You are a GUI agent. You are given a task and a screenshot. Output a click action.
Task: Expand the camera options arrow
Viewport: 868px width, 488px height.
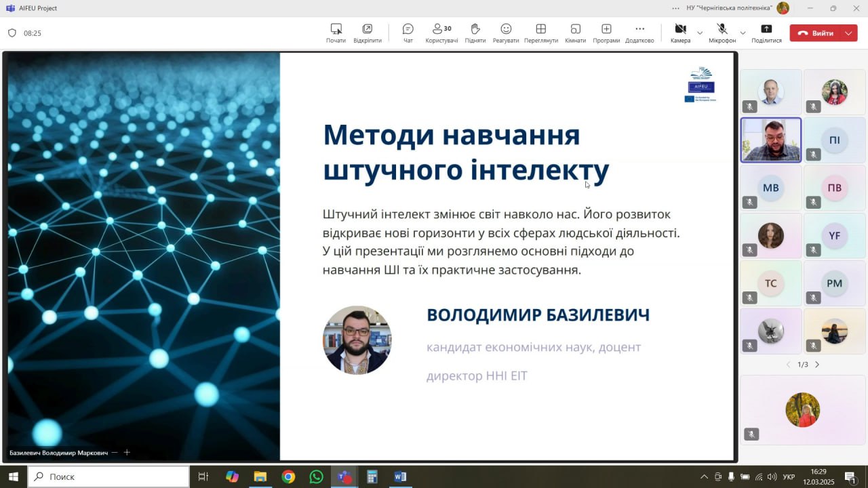[x=700, y=33]
